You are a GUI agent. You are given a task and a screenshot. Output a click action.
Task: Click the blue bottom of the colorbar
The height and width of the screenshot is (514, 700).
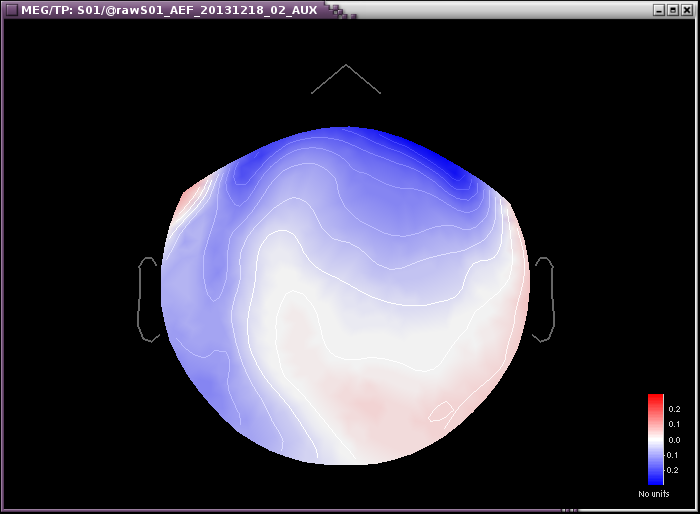coord(655,476)
